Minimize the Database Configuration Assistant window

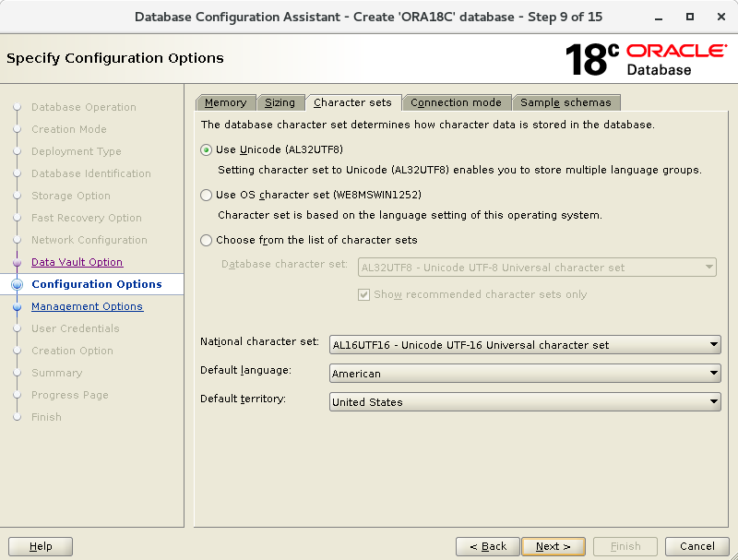(659, 18)
